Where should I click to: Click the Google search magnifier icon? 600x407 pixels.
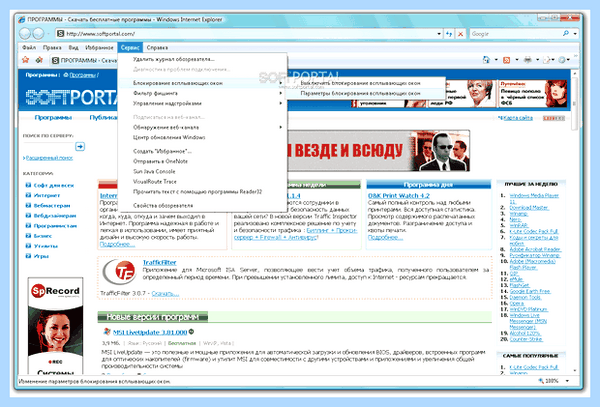(566, 34)
